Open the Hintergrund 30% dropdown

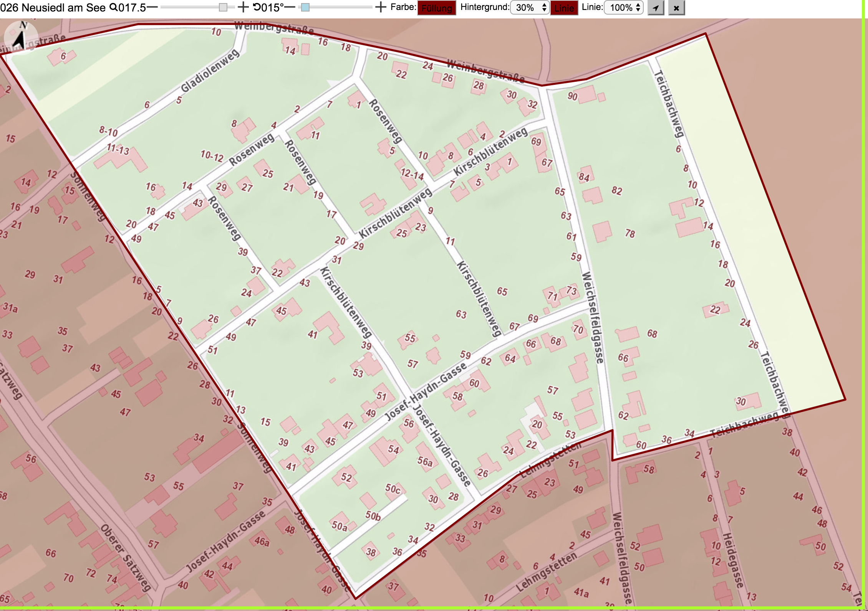click(530, 8)
